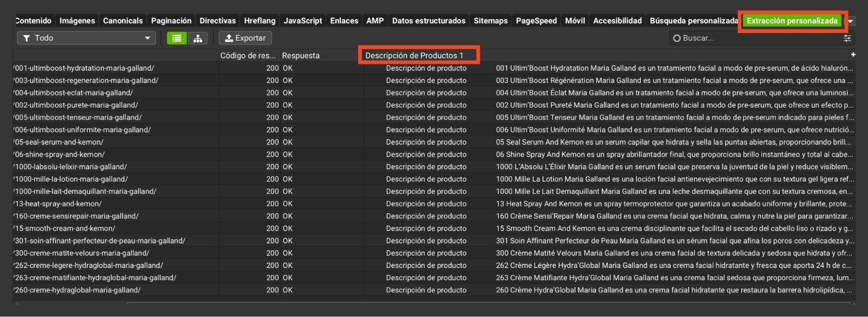Viewport: 868px width, 317px height.
Task: Click description starting '13 Heat Spray And Kemon'
Action: point(674,203)
